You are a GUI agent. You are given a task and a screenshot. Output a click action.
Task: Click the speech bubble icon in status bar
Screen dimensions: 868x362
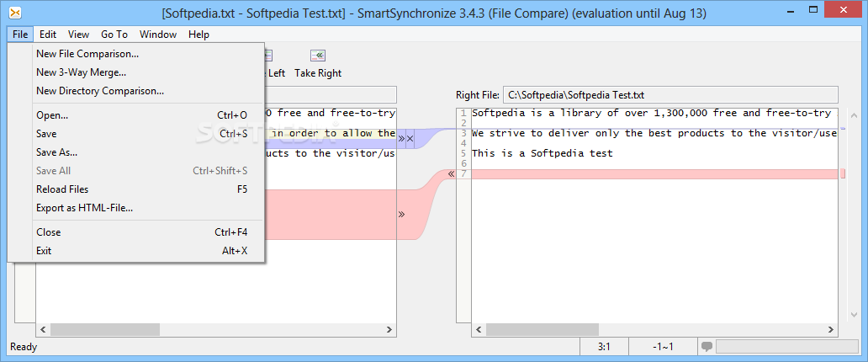pos(707,347)
